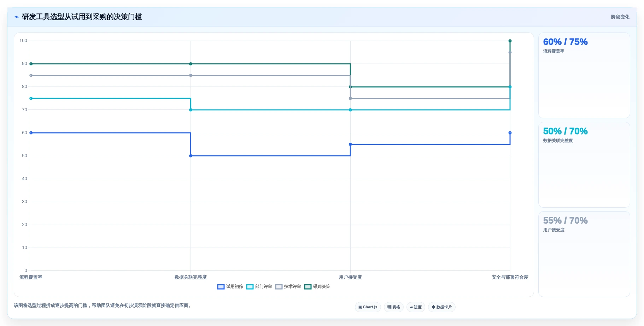Click the footer description starting 该图将选型过程
The width and height of the screenshot is (644, 326).
(x=103, y=306)
